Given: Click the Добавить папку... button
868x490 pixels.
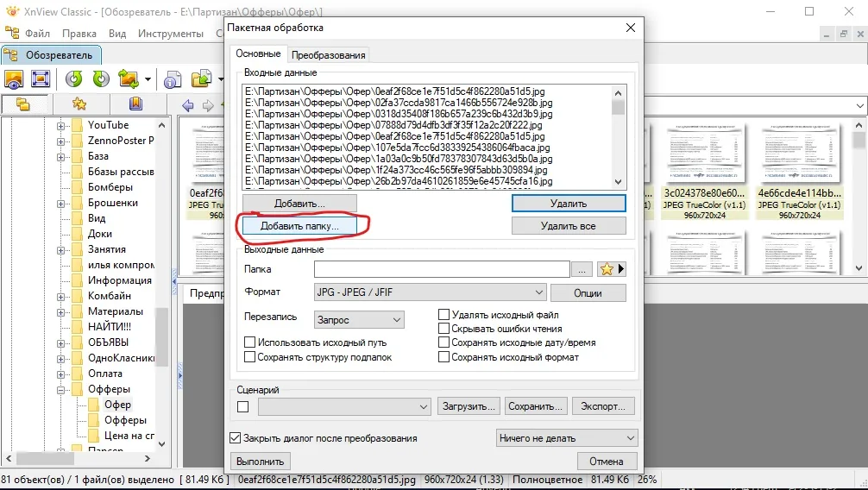Looking at the screenshot, I should pos(299,226).
